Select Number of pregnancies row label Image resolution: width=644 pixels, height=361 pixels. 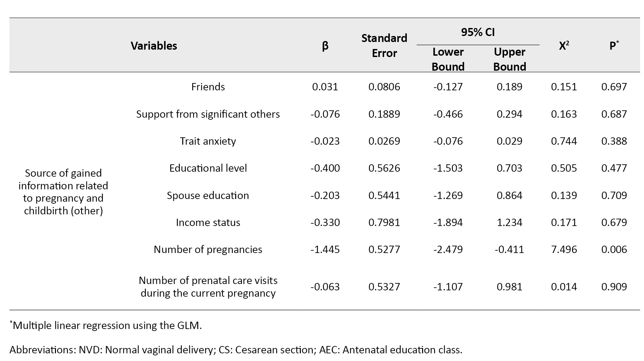[x=208, y=249]
